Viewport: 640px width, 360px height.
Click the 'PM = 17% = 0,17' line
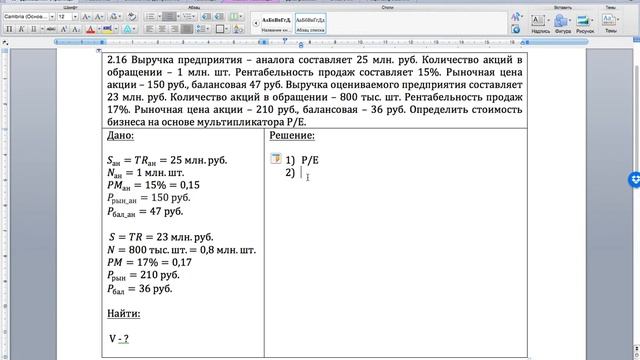(x=149, y=262)
